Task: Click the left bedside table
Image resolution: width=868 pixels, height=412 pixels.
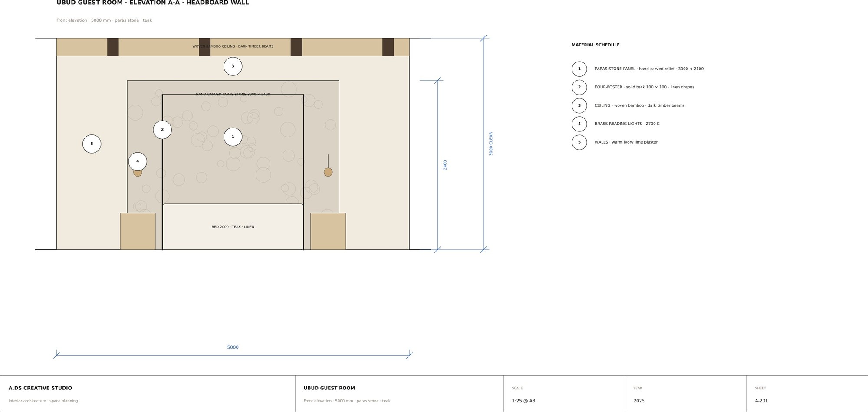Action: click(138, 231)
